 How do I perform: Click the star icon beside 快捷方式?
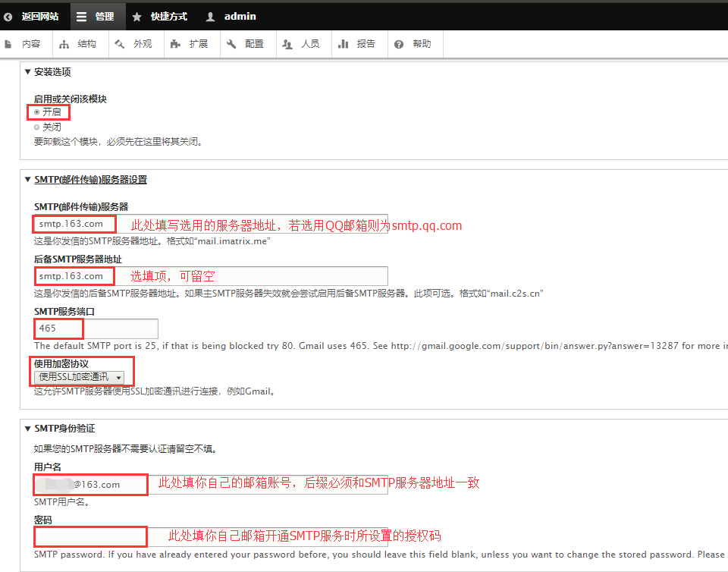point(136,17)
